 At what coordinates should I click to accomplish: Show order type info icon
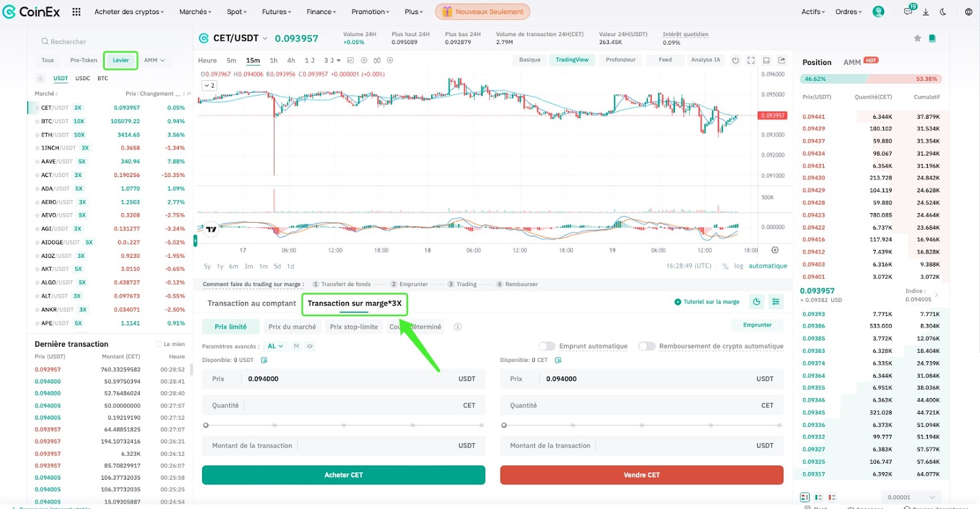pos(458,326)
